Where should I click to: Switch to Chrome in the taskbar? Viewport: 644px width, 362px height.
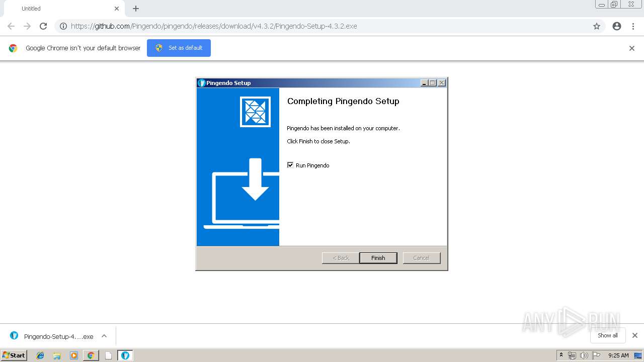pos(91,355)
